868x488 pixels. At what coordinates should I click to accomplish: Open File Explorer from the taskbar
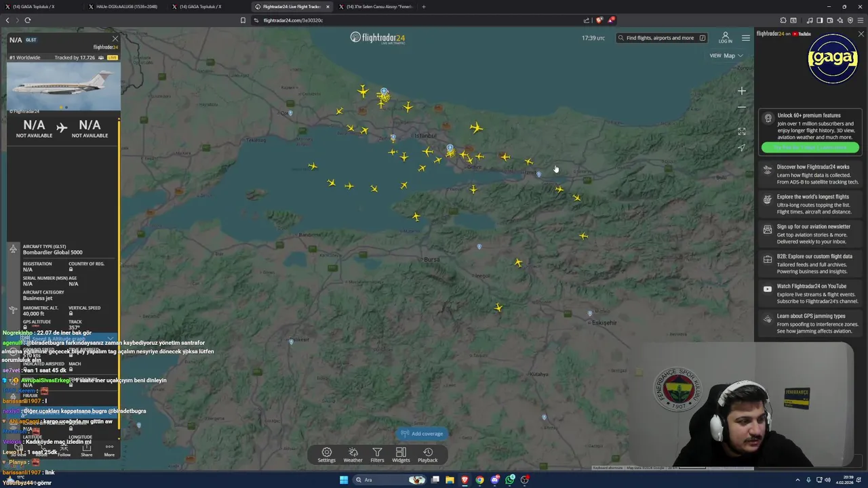450,480
